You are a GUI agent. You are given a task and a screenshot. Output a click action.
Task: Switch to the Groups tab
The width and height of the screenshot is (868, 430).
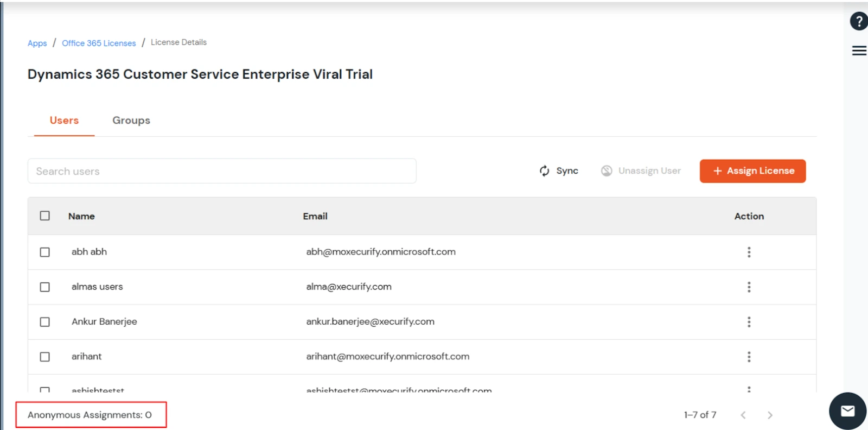(131, 121)
